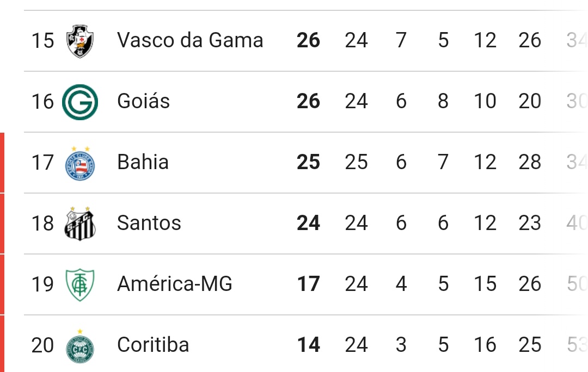Image resolution: width=588 pixels, height=372 pixels.
Task: Click Bahia's bold 25 points value
Action: 308,162
